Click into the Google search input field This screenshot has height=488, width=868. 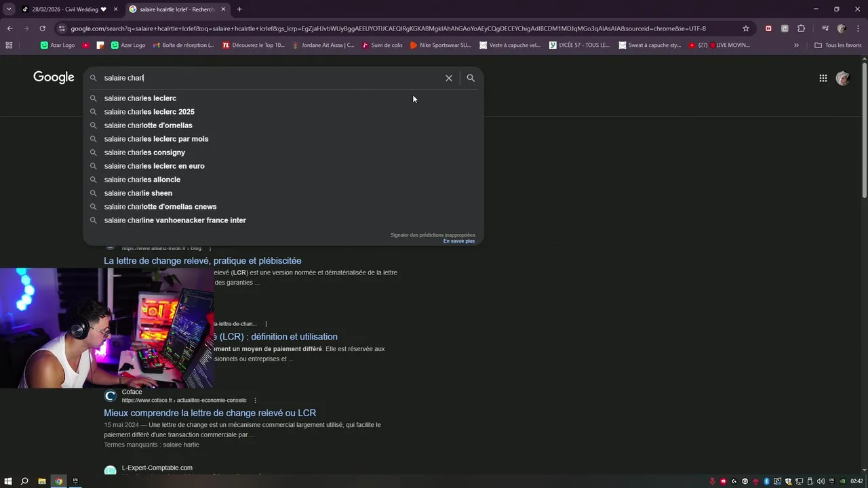pyautogui.click(x=271, y=78)
